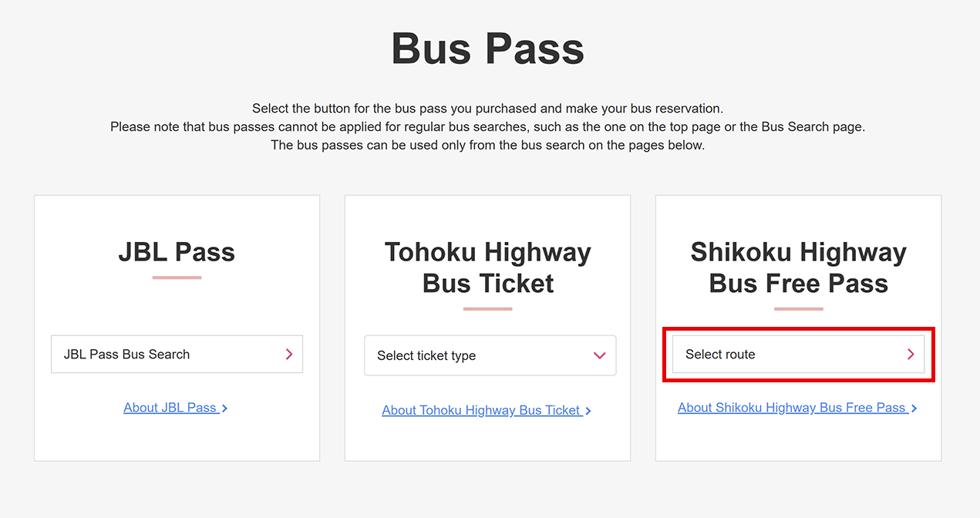The image size is (980, 518).
Task: Visit About Shikoku Highway Bus Free Pass link
Action: pos(792,408)
